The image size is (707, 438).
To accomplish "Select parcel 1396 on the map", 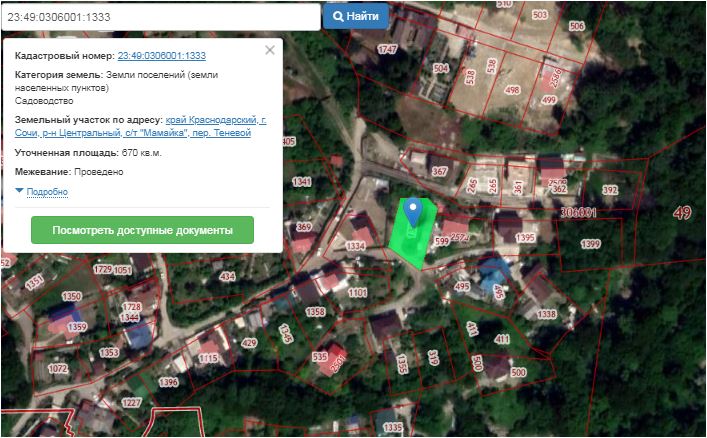I will pyautogui.click(x=168, y=382).
